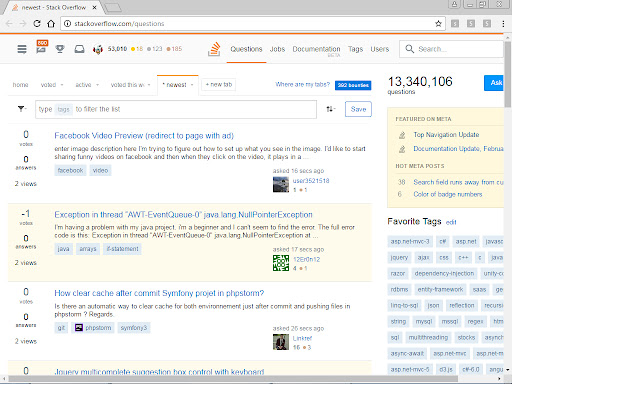The width and height of the screenshot is (640, 400).
Task: Open the user profile avatar
Action: 98,49
